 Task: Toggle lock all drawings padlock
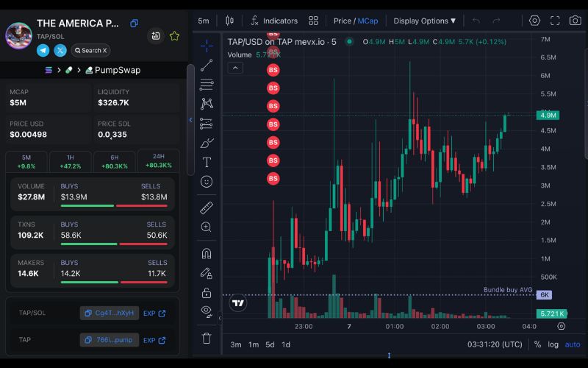point(207,292)
